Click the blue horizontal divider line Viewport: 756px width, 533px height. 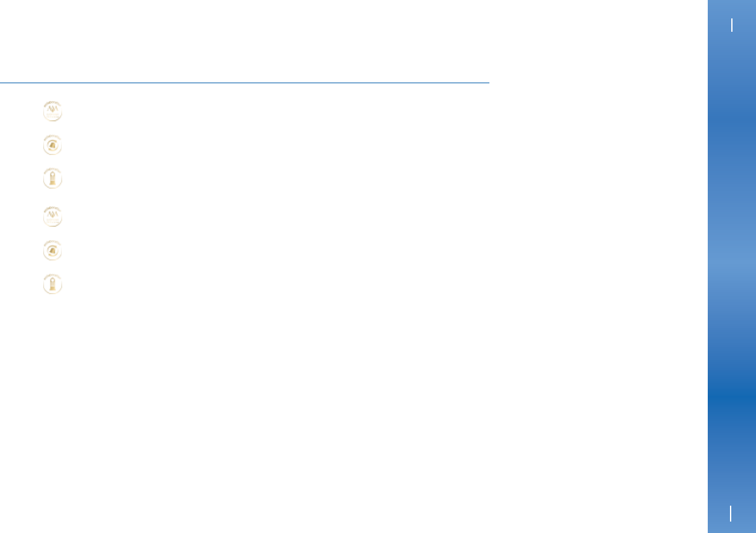(244, 83)
